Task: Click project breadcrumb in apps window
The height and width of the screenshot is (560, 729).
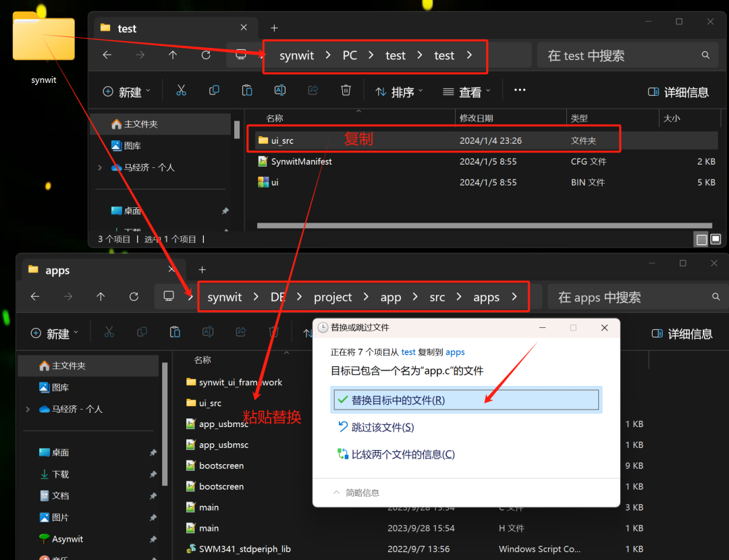Action: click(x=333, y=297)
